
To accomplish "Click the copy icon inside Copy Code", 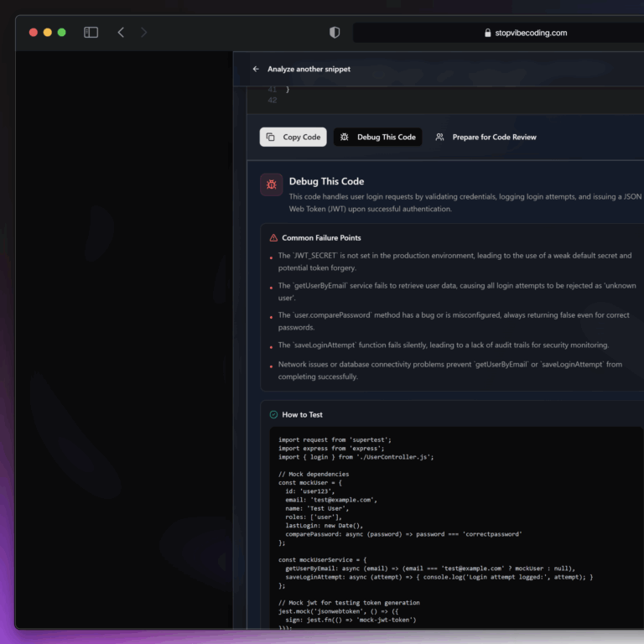I will pyautogui.click(x=270, y=137).
